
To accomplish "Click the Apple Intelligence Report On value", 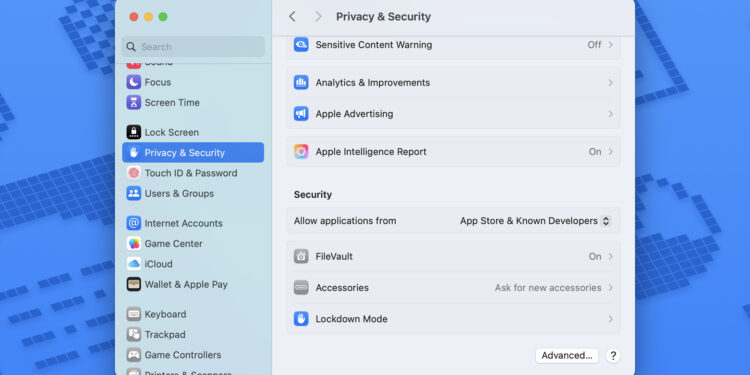I will (595, 152).
